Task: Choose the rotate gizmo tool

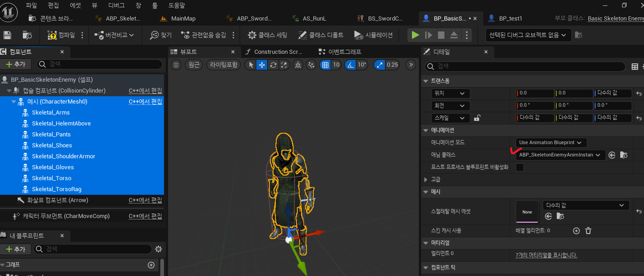Action: [273, 65]
